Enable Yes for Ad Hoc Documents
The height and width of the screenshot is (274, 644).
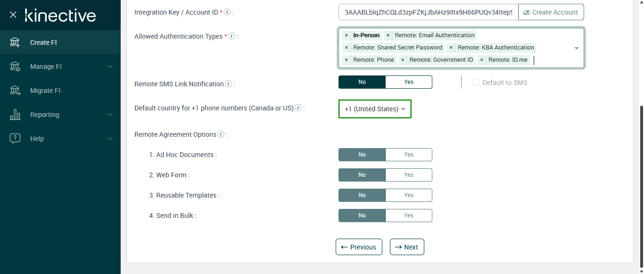point(408,155)
